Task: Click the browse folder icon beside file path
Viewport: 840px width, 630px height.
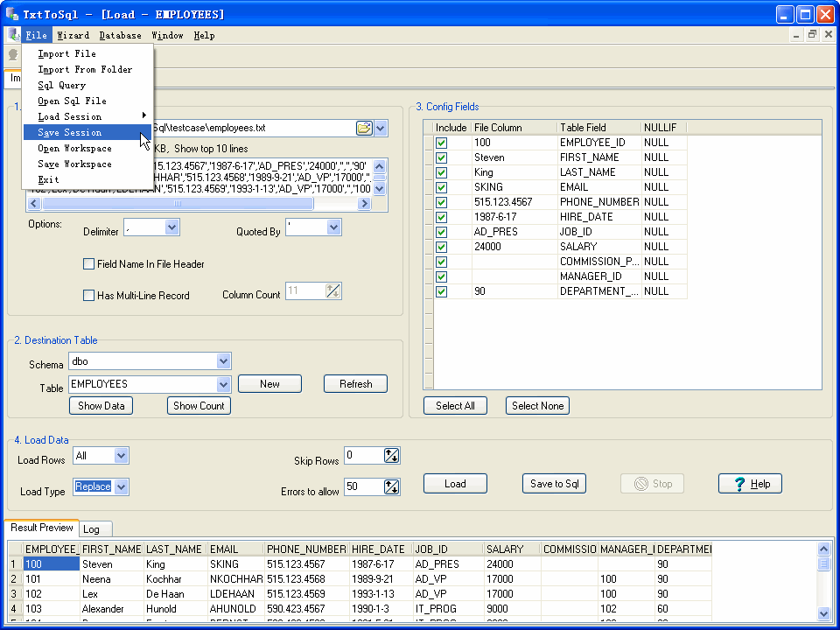Action: click(x=364, y=128)
